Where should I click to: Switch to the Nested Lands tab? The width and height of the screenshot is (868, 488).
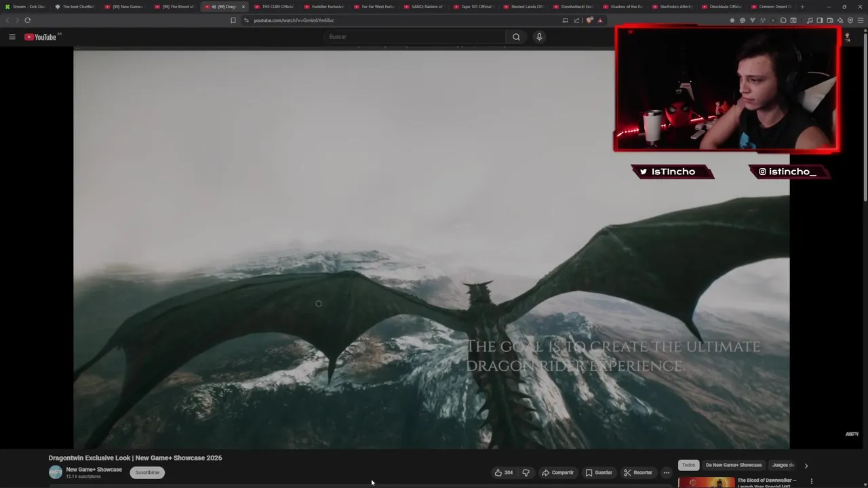[x=524, y=7]
